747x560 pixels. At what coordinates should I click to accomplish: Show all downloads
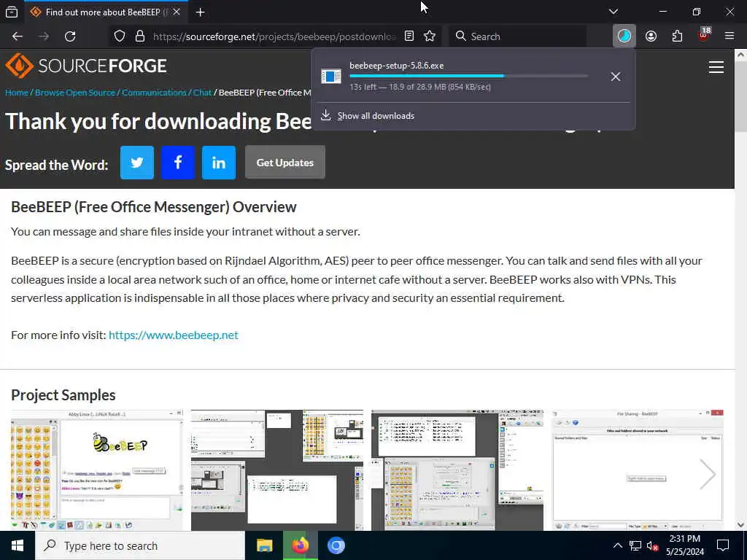click(x=376, y=116)
